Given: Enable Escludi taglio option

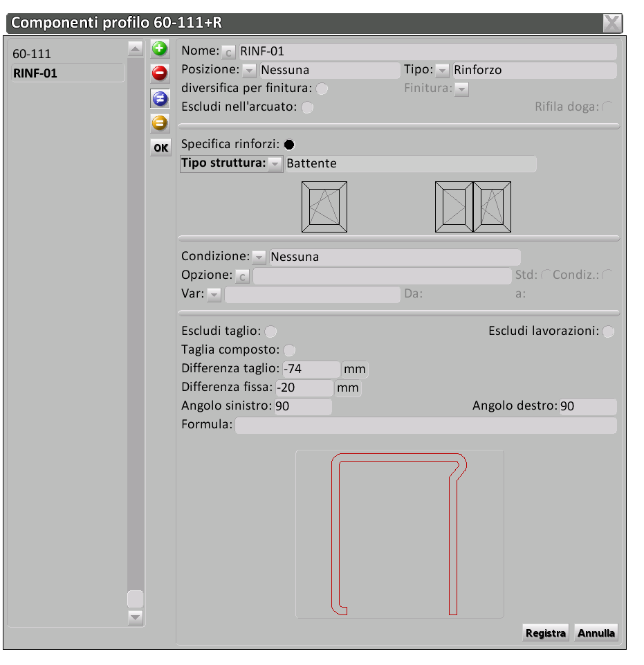Looking at the screenshot, I should 271,331.
